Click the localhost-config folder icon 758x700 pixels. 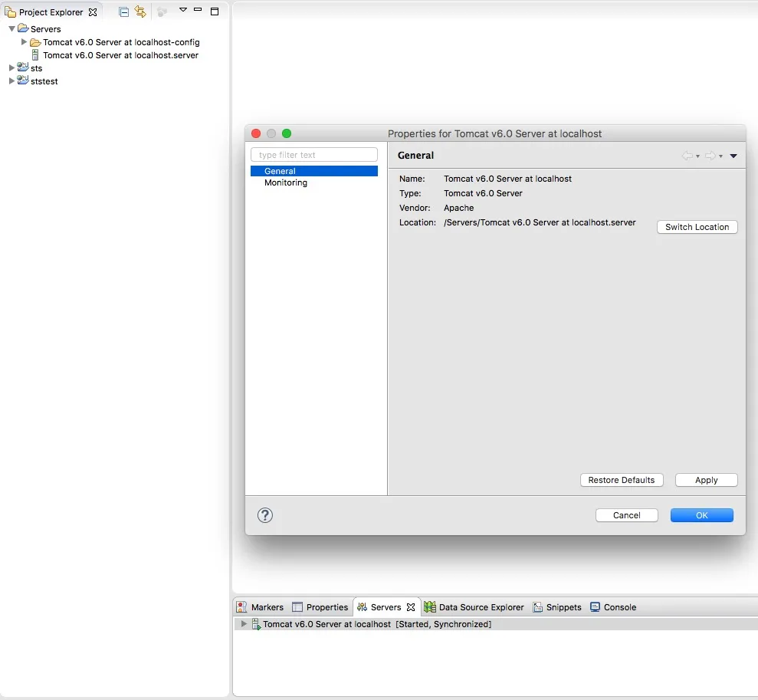click(x=35, y=42)
